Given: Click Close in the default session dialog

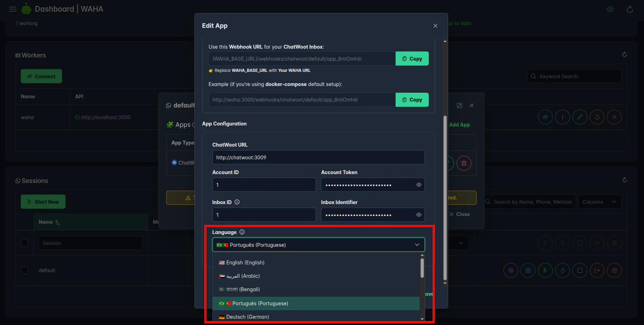Looking at the screenshot, I should coord(459,214).
